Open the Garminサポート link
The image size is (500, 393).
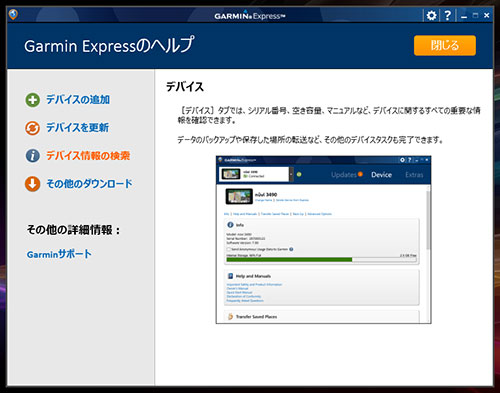click(59, 254)
